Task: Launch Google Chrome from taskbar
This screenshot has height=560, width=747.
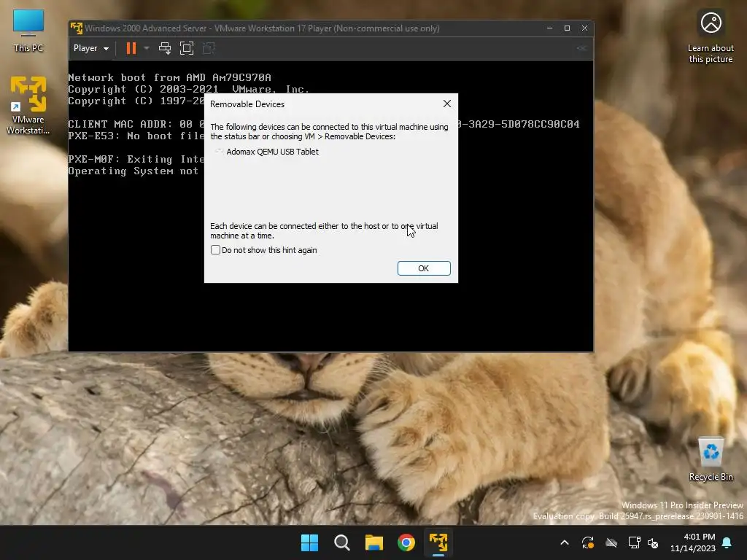Action: click(x=406, y=542)
